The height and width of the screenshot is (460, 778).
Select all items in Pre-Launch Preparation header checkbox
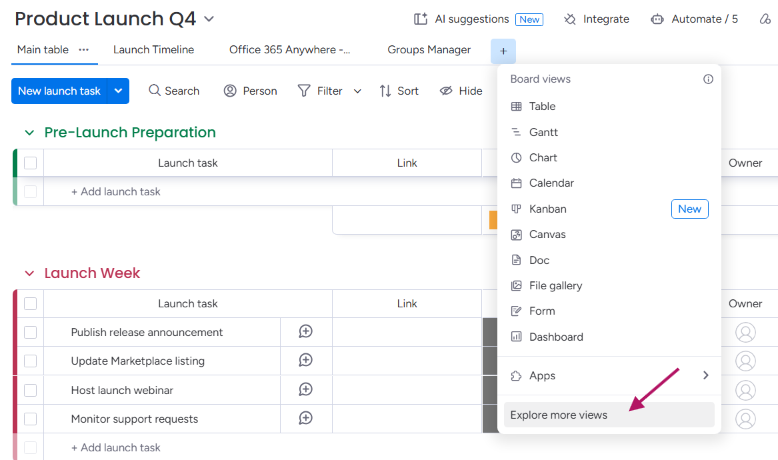pos(31,163)
